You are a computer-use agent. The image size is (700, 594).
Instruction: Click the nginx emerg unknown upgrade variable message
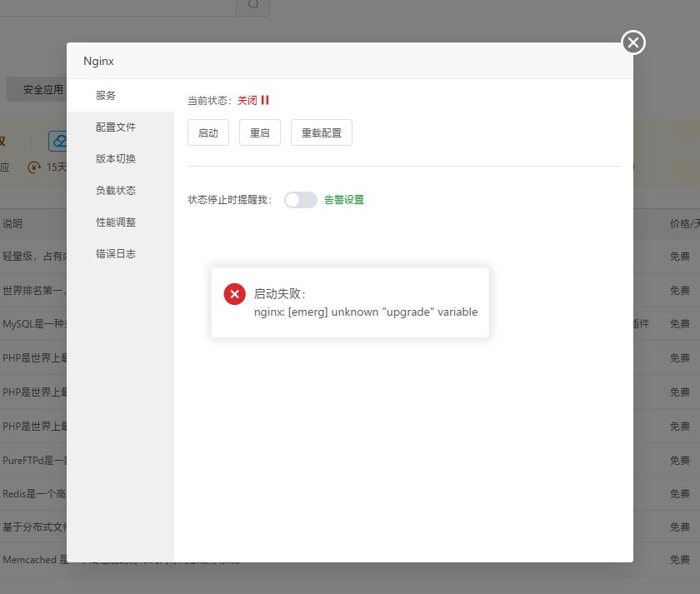pos(366,312)
